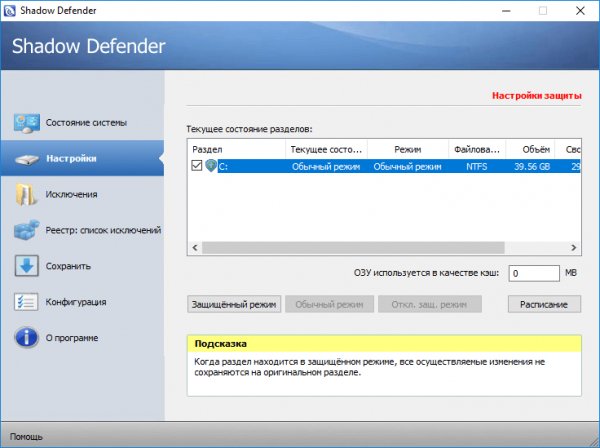Click the Текущее состо... column header

click(x=326, y=149)
